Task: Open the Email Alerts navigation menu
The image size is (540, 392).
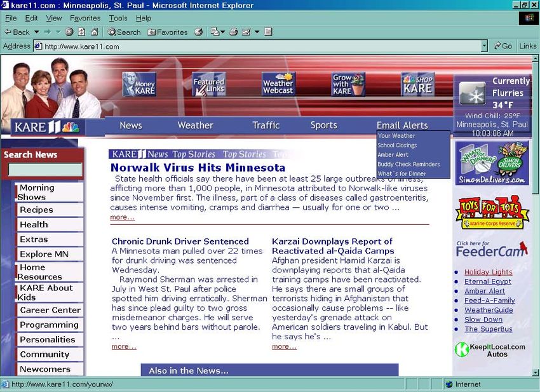Action: 402,125
